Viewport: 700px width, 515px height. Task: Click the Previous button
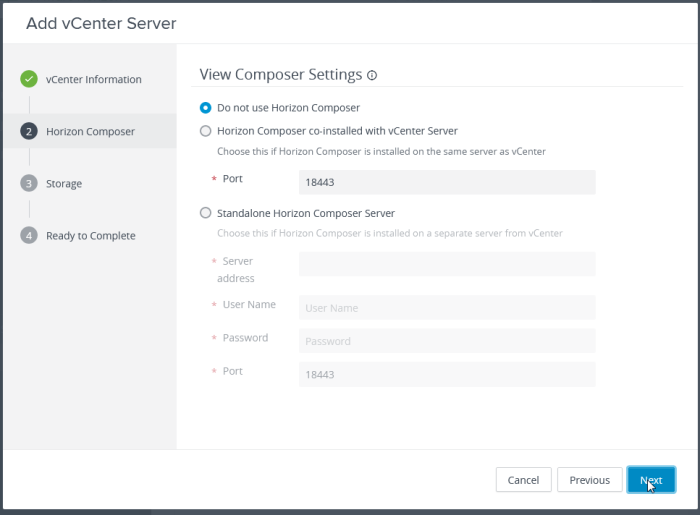589,480
